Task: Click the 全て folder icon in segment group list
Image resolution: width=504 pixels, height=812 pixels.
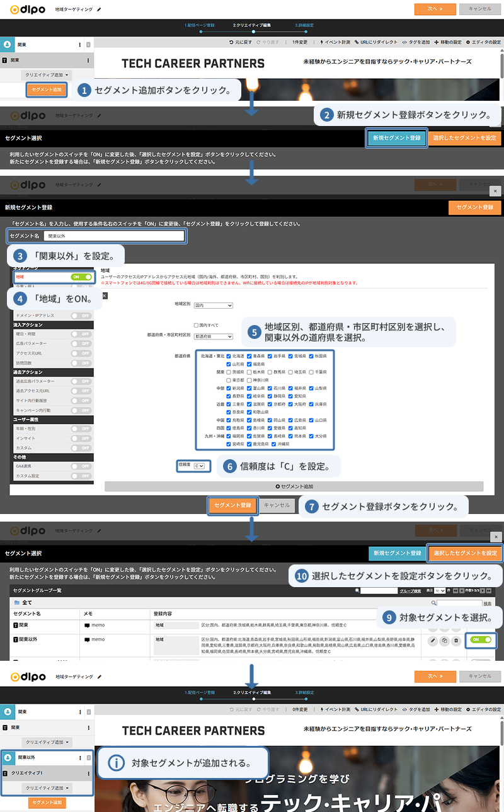Action: 16,602
